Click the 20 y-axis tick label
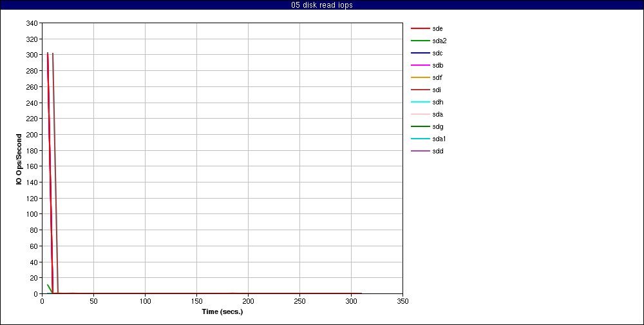 click(34, 278)
